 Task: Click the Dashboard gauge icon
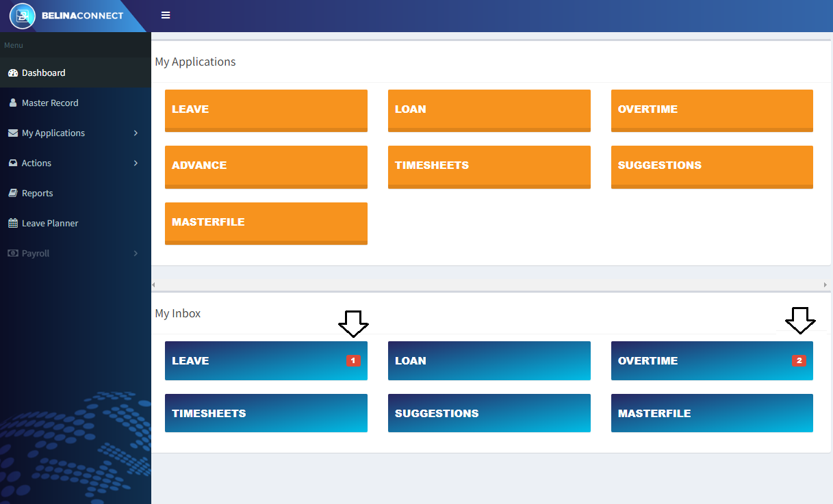pos(13,72)
